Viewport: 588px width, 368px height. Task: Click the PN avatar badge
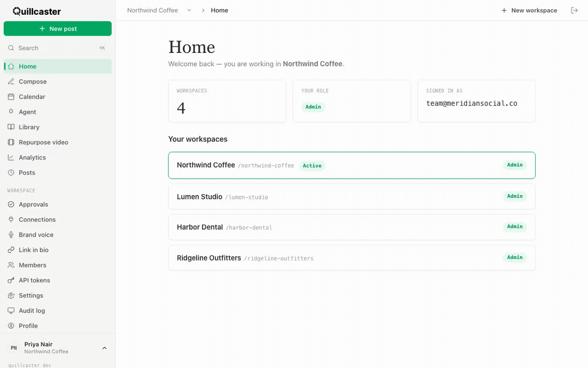click(x=14, y=348)
